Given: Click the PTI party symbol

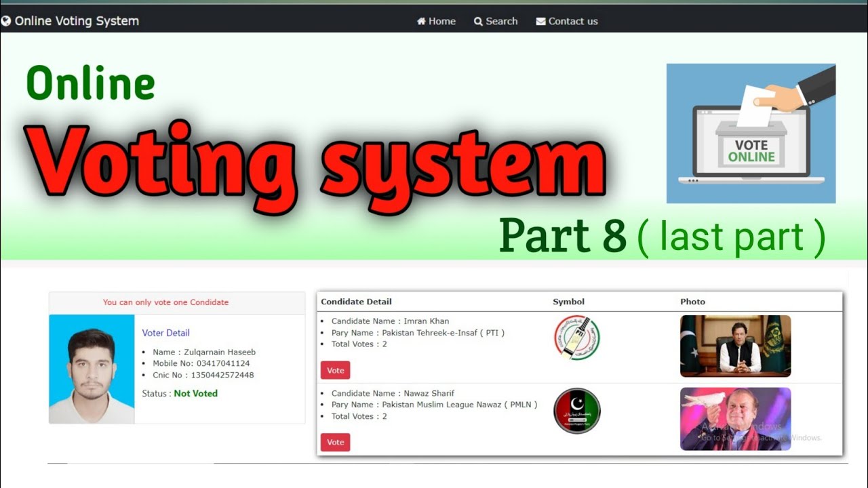Looking at the screenshot, I should [x=576, y=338].
